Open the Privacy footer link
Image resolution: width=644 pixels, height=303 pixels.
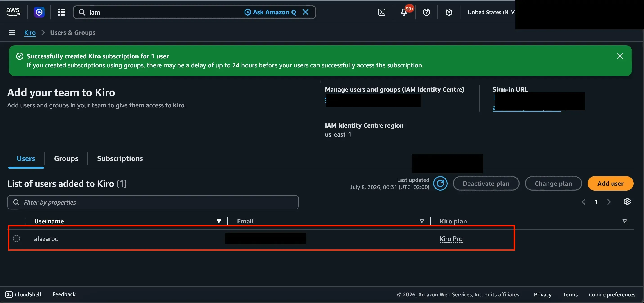[x=543, y=294]
